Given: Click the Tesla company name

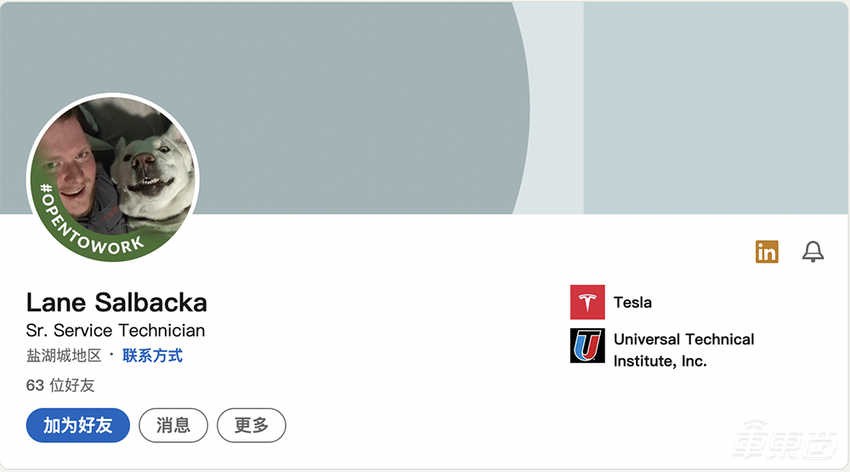Looking at the screenshot, I should pyautogui.click(x=633, y=302).
